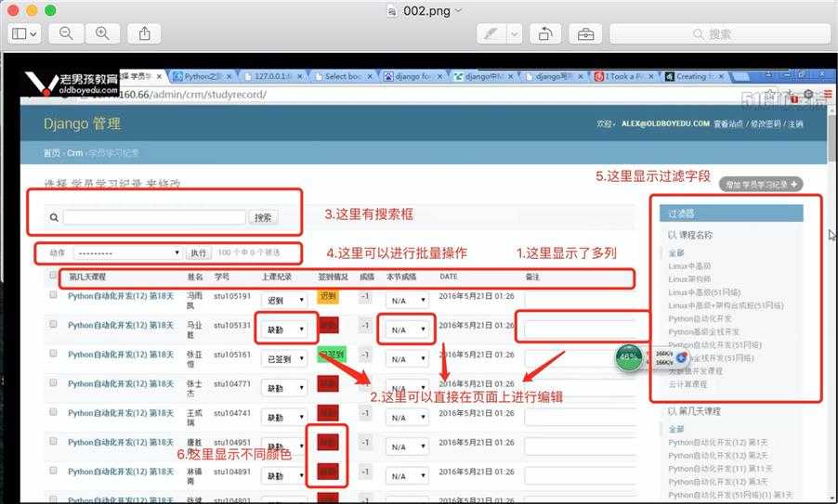Screen dimensions: 838x504
Task: Open Chrome's hamburger menu
Action: [x=828, y=95]
